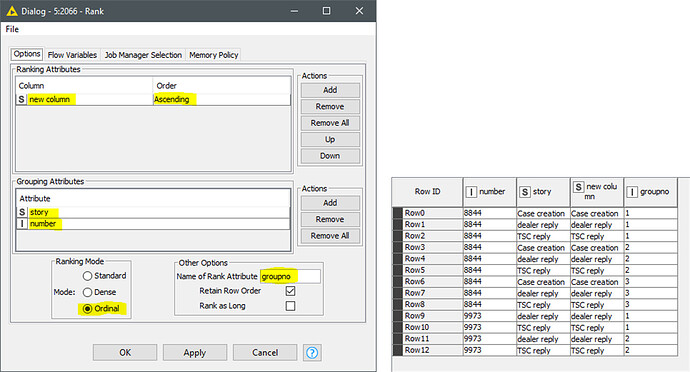
Task: Enable Rank as Long checkbox
Action: coord(290,306)
